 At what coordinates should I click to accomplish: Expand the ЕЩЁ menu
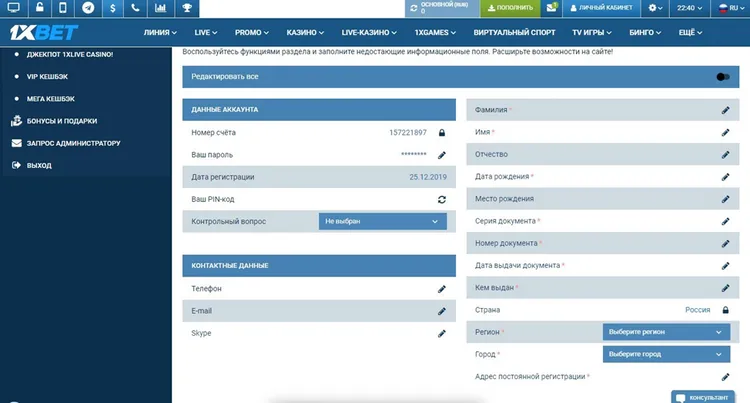690,33
